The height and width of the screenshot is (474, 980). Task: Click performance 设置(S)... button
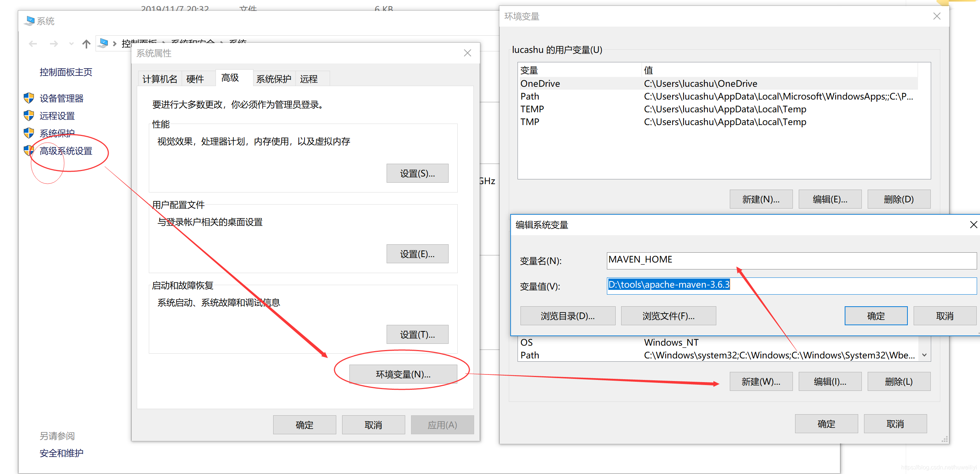(x=417, y=173)
